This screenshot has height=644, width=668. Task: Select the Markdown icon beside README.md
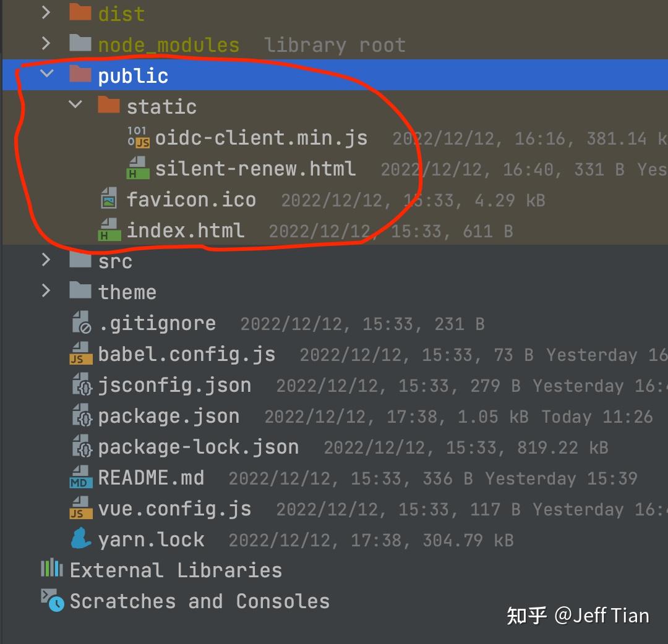[x=81, y=477]
